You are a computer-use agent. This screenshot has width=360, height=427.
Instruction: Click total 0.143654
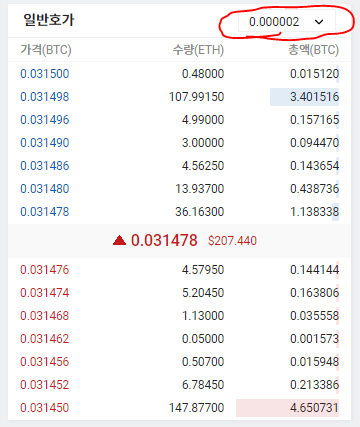(x=314, y=166)
